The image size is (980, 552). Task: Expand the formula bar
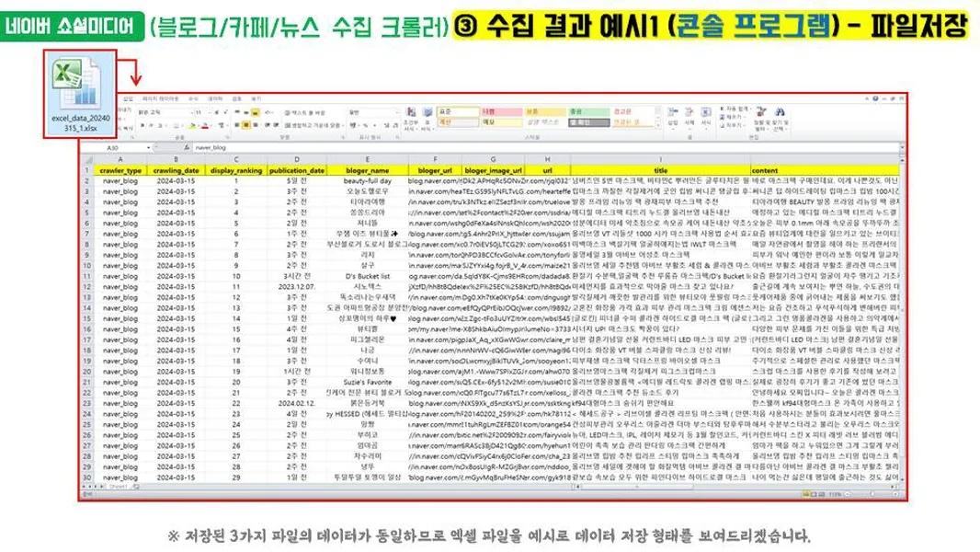point(901,147)
